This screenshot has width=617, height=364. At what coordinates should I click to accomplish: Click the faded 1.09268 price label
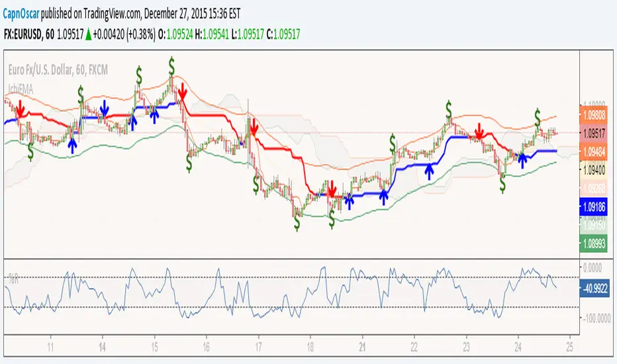(593, 189)
